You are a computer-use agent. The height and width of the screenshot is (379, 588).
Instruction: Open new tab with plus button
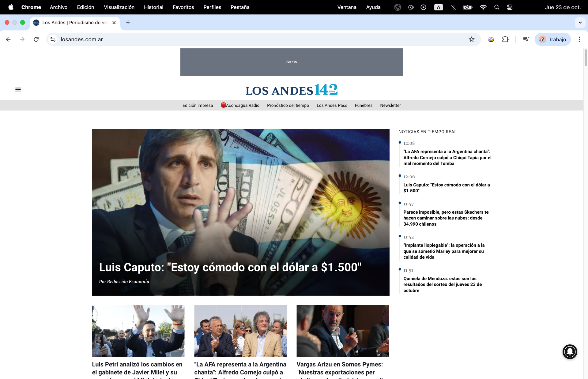[128, 22]
